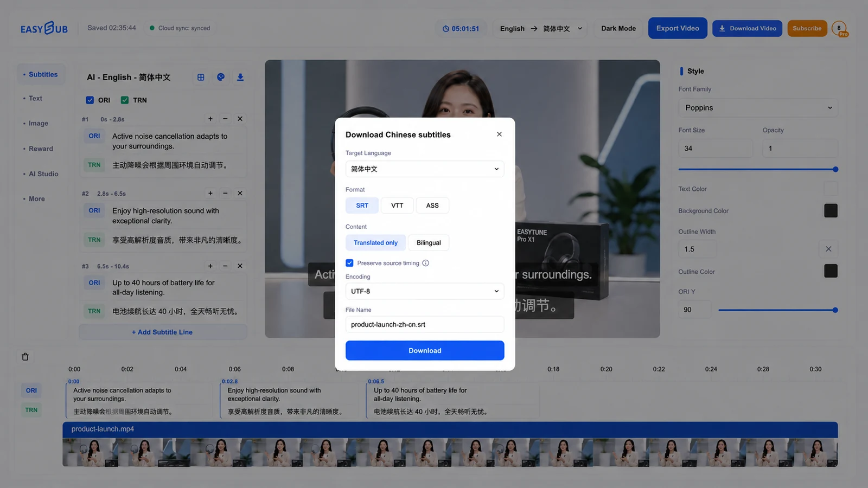Click the blue Download button in dialog
Viewport: 868px width, 488px height.
pos(425,350)
